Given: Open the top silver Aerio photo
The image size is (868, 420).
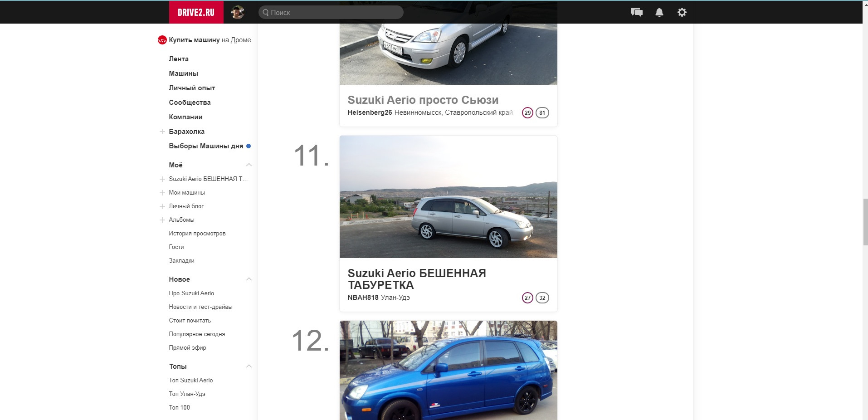Looking at the screenshot, I should (449, 54).
